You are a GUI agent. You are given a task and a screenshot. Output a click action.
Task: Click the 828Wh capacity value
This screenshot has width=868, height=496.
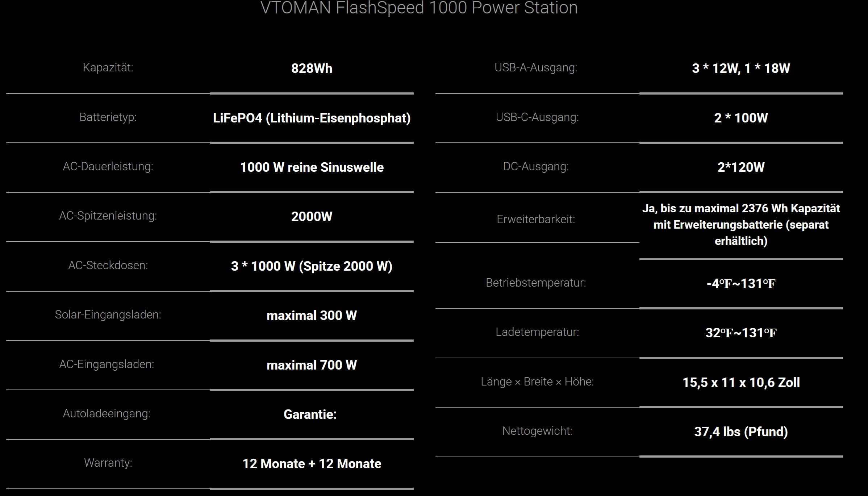(x=312, y=68)
